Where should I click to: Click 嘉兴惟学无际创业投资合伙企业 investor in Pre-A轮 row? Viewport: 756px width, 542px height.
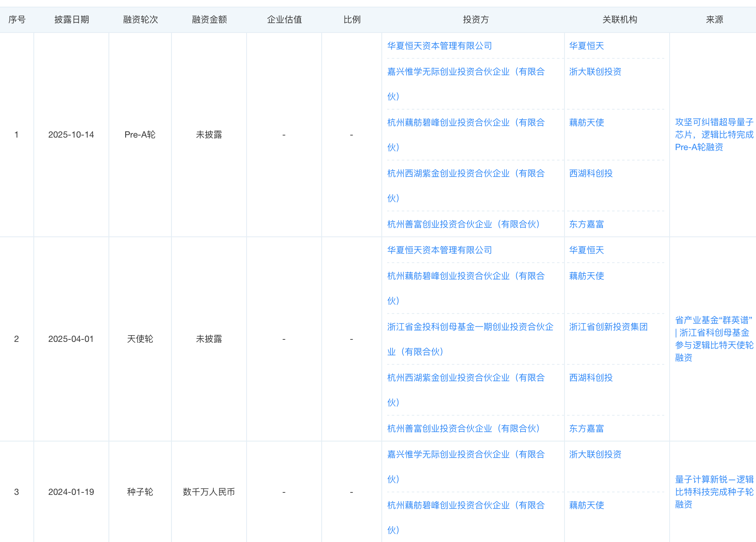click(x=466, y=72)
